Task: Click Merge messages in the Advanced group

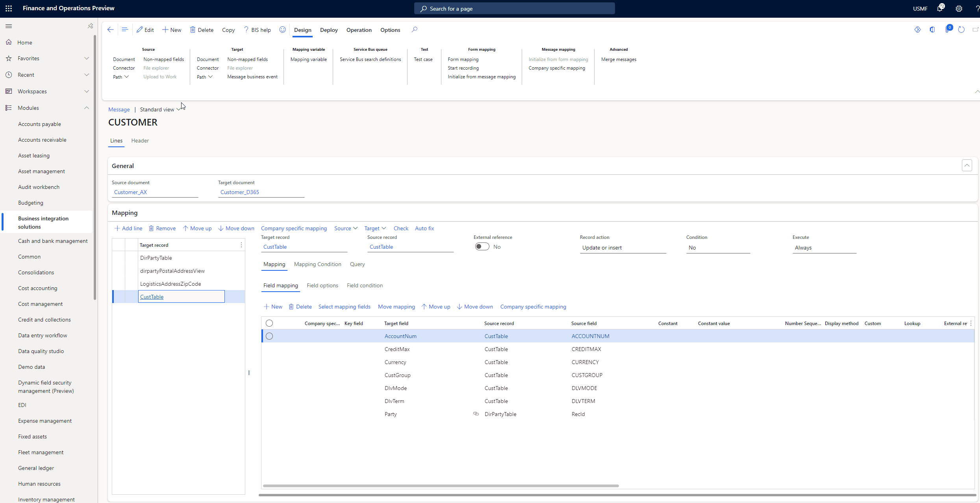Action: point(619,59)
